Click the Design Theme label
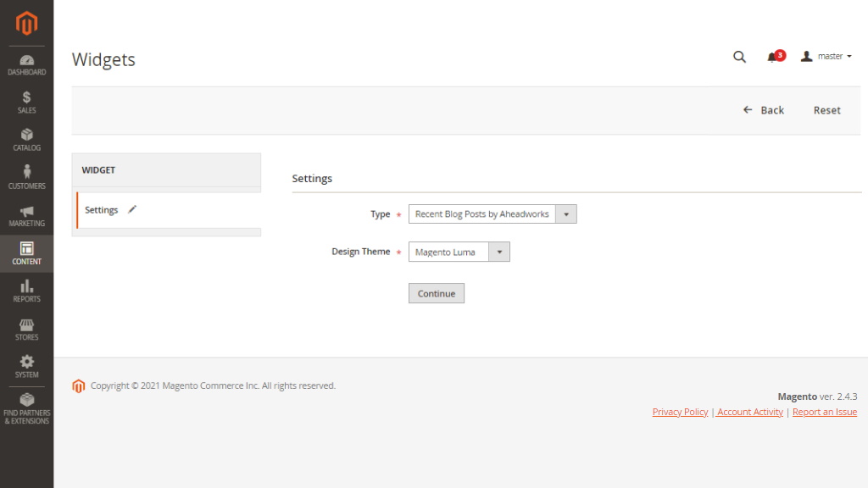This screenshot has width=868, height=488. [x=360, y=251]
